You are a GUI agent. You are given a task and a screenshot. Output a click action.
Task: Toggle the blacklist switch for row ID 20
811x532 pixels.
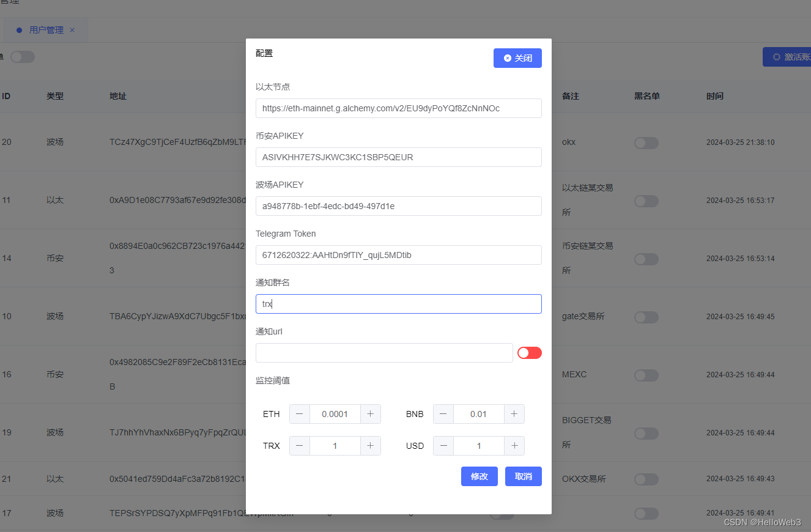pos(646,142)
